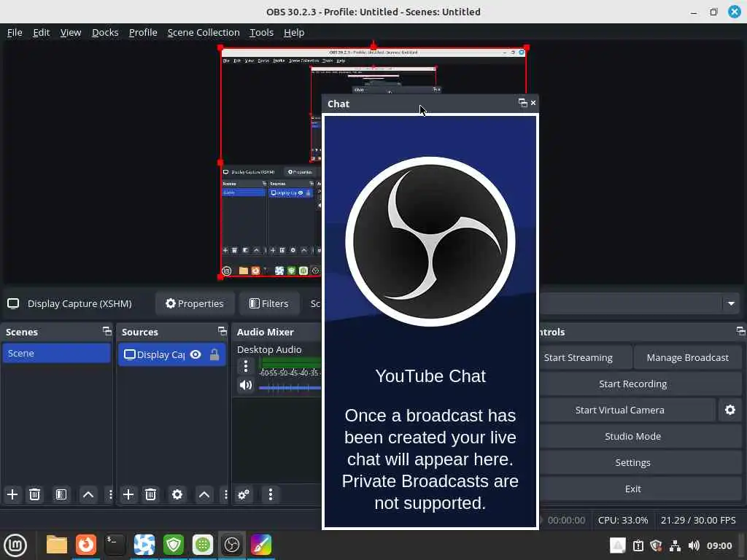Click the 21.29 / 30.00 FPS status
The height and width of the screenshot is (560, 747).
[x=698, y=520]
